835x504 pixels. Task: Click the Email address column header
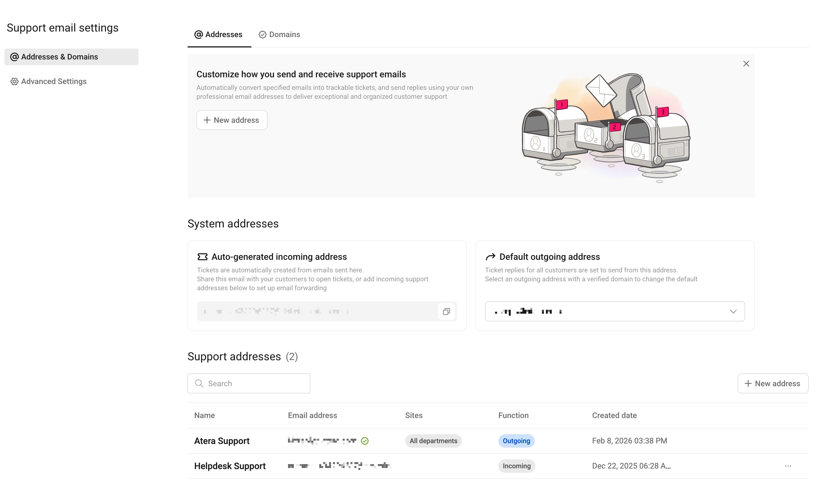[312, 415]
